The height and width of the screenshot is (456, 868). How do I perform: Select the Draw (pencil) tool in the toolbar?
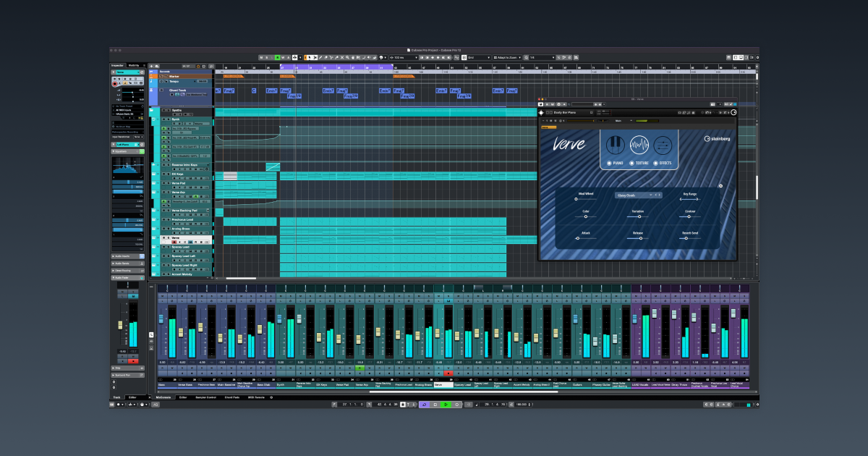(x=320, y=57)
